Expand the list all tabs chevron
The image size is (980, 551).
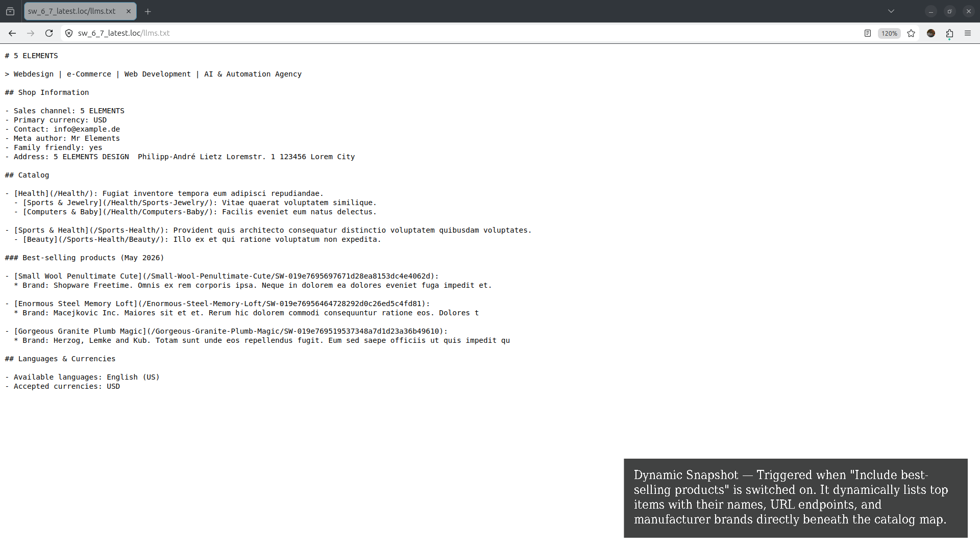(x=891, y=11)
